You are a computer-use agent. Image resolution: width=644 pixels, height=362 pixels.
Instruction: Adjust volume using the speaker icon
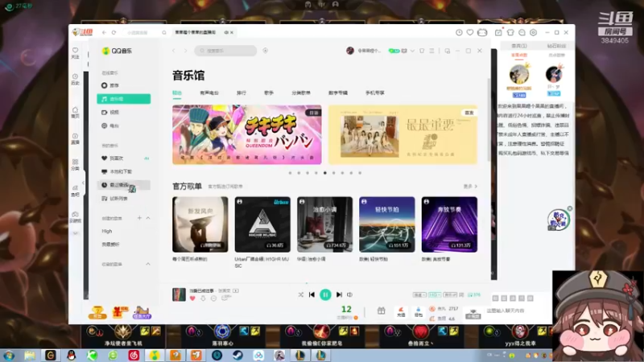tap(350, 294)
